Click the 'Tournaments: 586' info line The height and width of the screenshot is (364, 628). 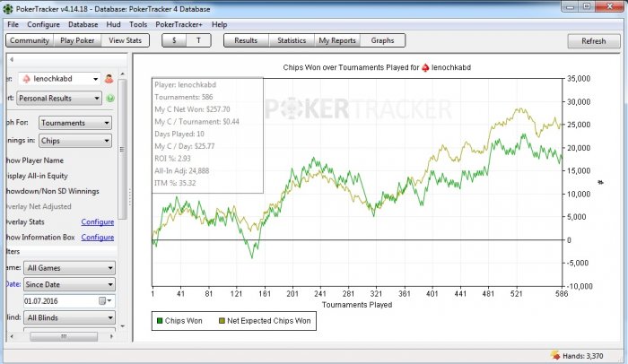pos(184,97)
